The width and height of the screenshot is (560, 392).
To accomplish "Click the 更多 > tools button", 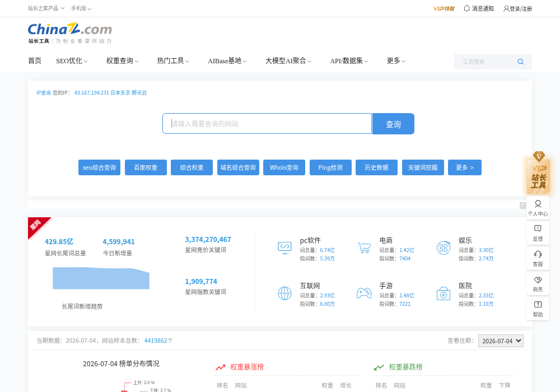I will click(x=465, y=167).
